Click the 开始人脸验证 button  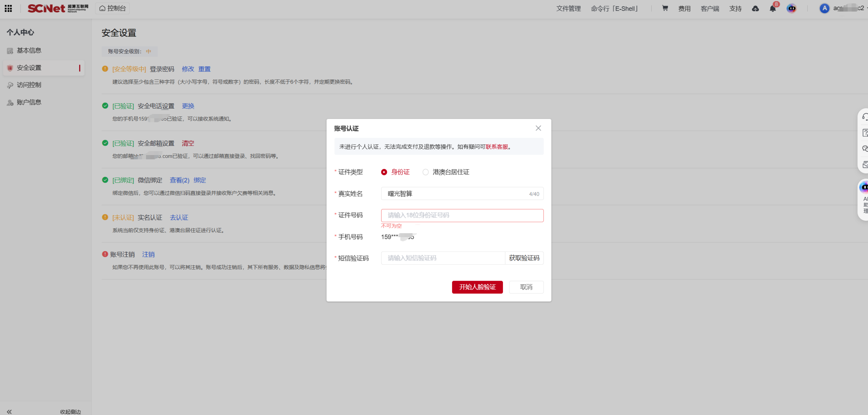tap(477, 287)
